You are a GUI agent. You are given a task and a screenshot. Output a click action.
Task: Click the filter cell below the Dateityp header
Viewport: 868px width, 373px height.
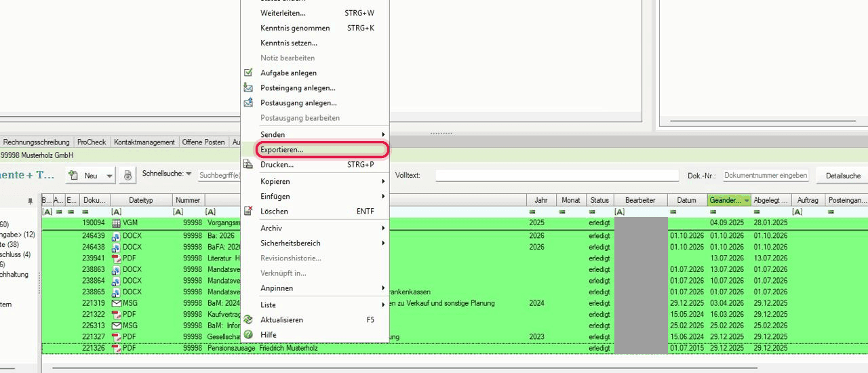coord(141,212)
